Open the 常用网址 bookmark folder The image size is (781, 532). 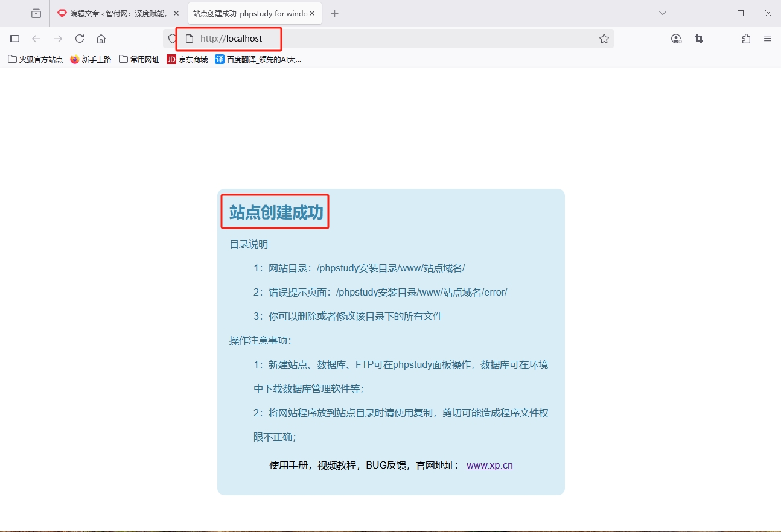(139, 59)
